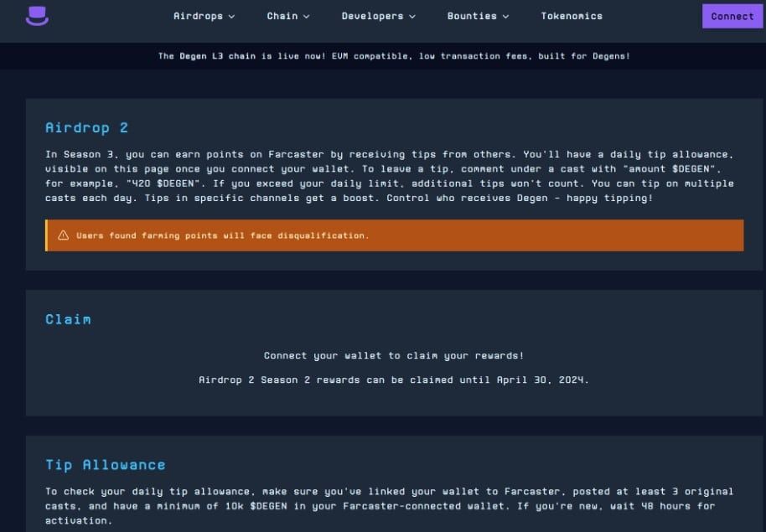Open the Developers menu

coord(378,16)
